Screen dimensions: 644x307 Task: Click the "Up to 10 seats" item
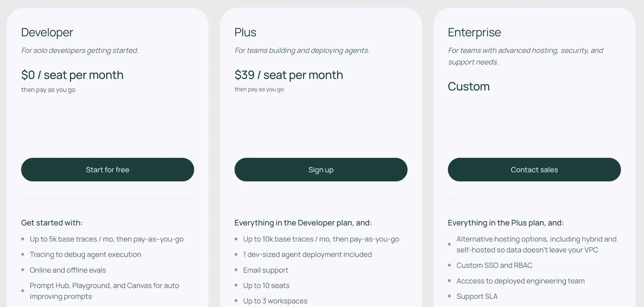[266, 286]
